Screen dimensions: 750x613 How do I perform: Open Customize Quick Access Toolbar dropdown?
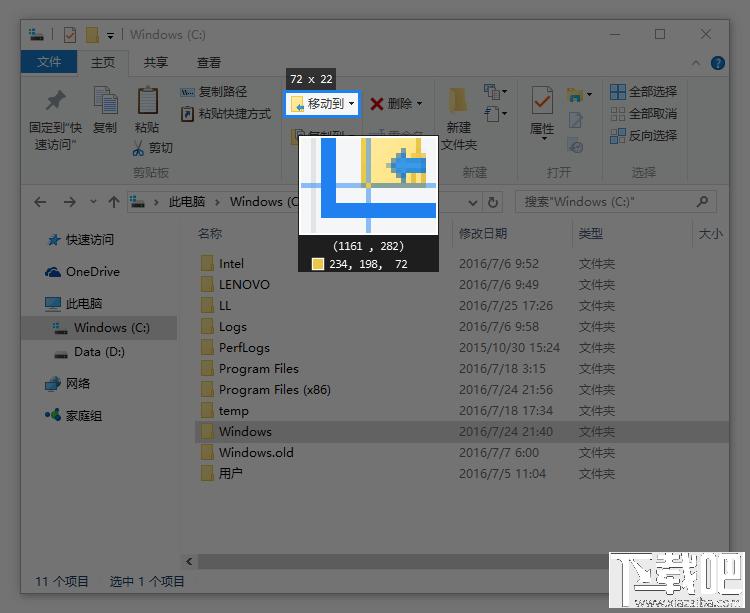tap(110, 35)
